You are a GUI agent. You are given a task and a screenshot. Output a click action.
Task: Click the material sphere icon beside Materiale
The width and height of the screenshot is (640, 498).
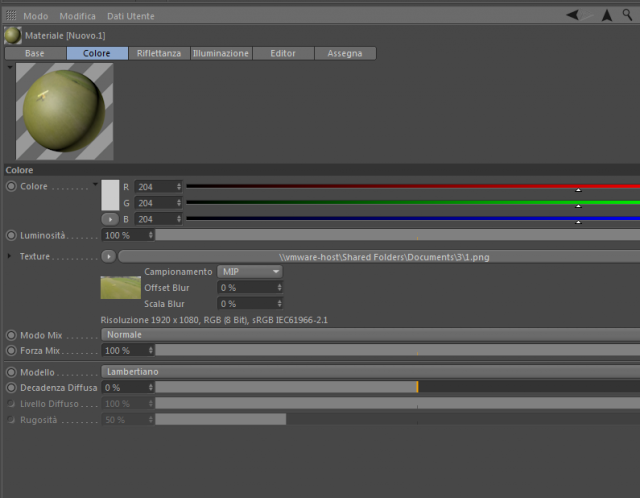(13, 36)
